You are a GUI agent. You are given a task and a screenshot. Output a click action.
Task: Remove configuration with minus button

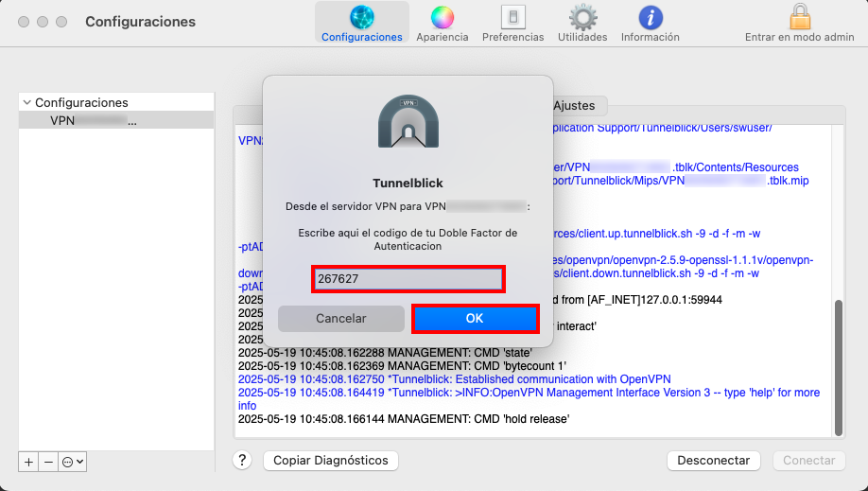(49, 462)
